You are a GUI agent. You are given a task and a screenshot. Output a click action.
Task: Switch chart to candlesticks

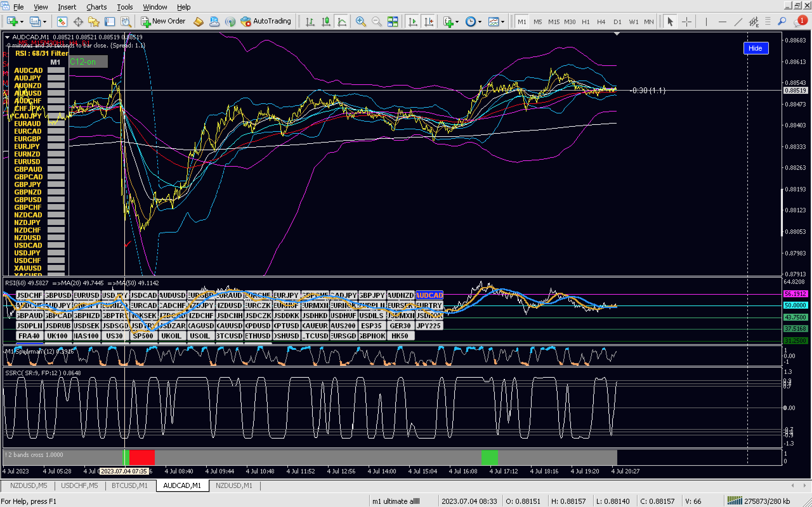tap(325, 22)
